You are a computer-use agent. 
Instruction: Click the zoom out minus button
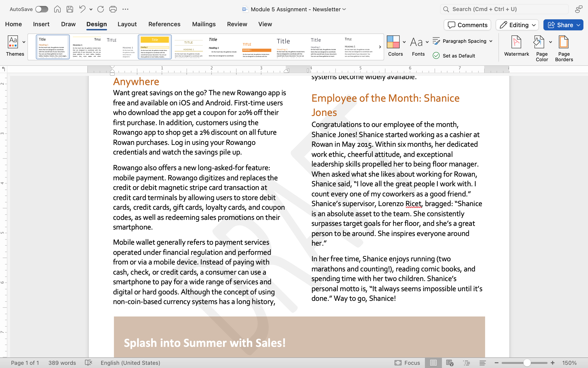point(497,363)
